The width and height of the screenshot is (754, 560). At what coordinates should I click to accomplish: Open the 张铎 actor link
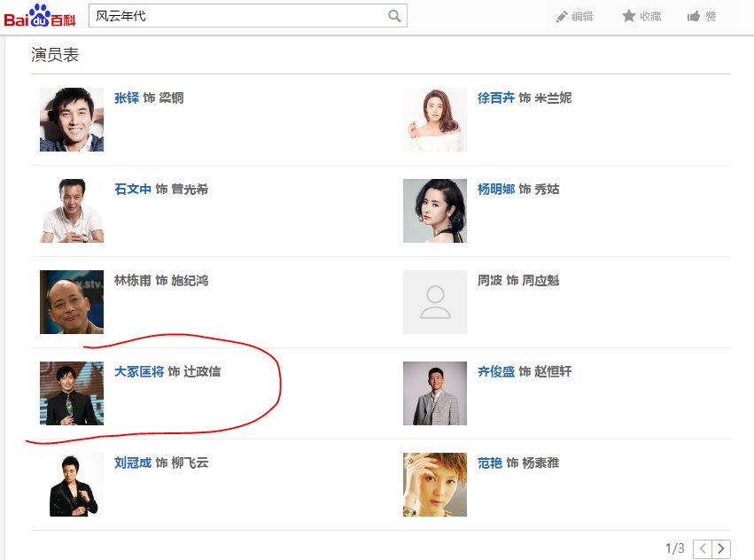click(x=127, y=97)
